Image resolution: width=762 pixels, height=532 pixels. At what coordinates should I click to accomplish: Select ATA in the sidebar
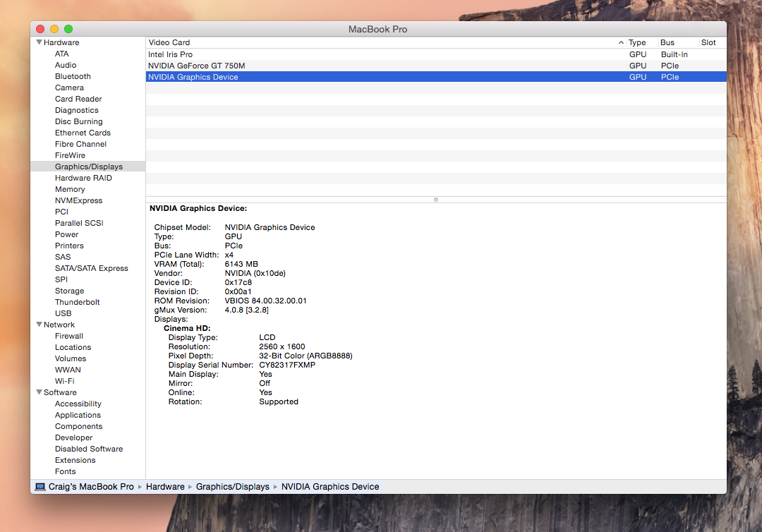(x=61, y=54)
